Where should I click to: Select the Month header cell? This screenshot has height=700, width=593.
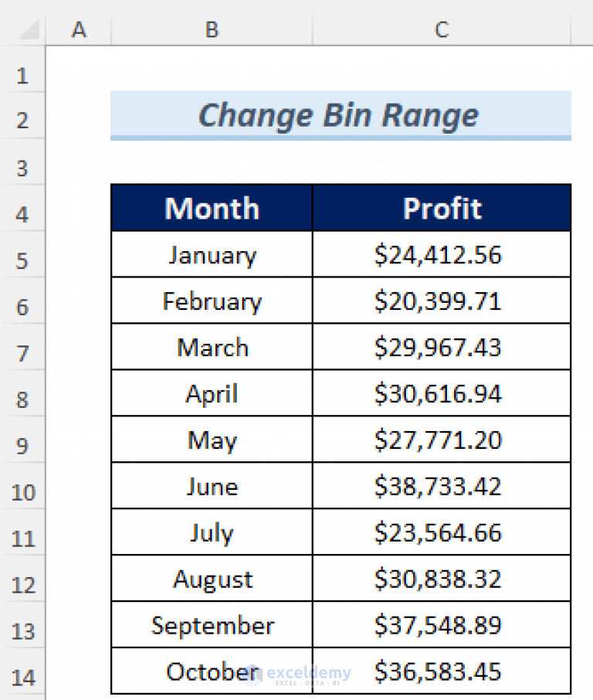(211, 208)
